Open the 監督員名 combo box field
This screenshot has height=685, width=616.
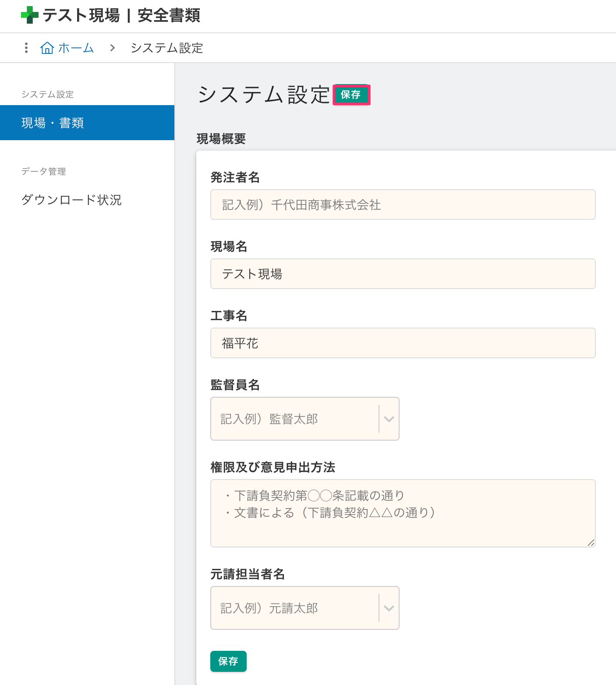[x=294, y=419]
